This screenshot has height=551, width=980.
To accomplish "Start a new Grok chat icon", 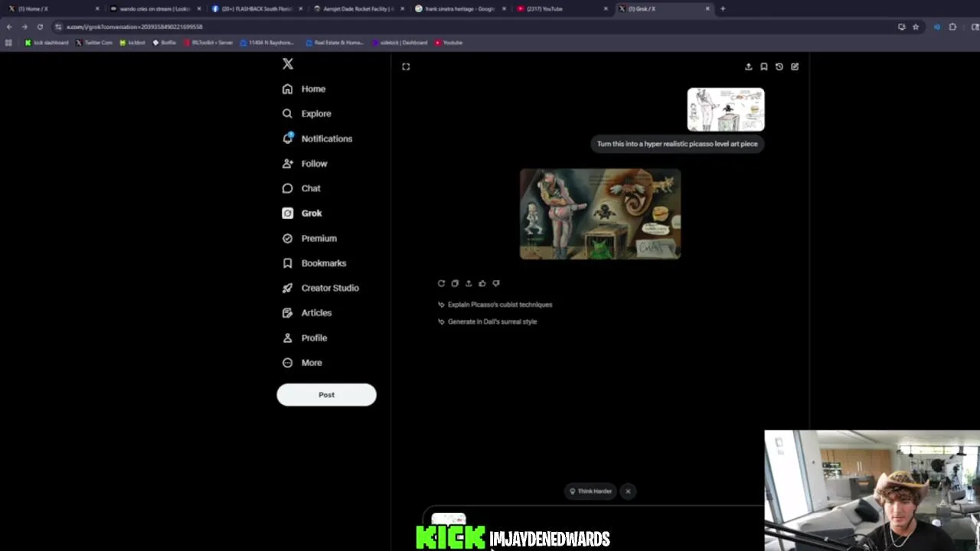I will tap(795, 67).
